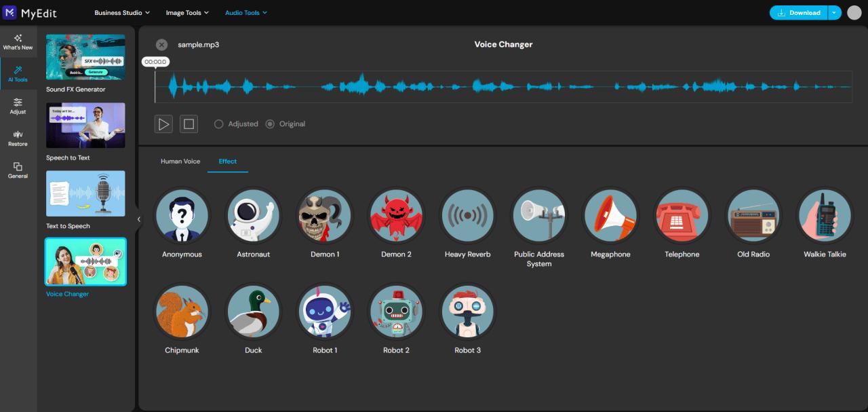Open the Restore tools in sidebar
Viewport: 868px width, 412px height.
tap(18, 138)
